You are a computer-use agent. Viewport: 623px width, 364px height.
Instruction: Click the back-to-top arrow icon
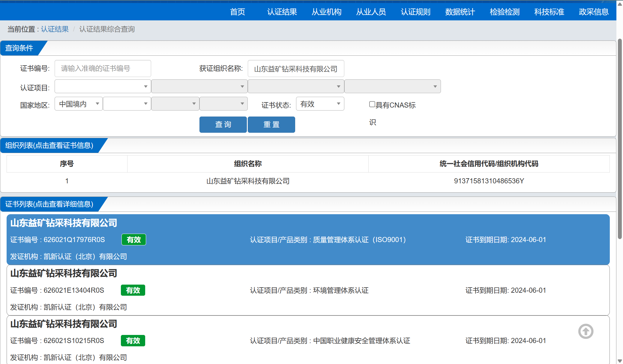(586, 331)
